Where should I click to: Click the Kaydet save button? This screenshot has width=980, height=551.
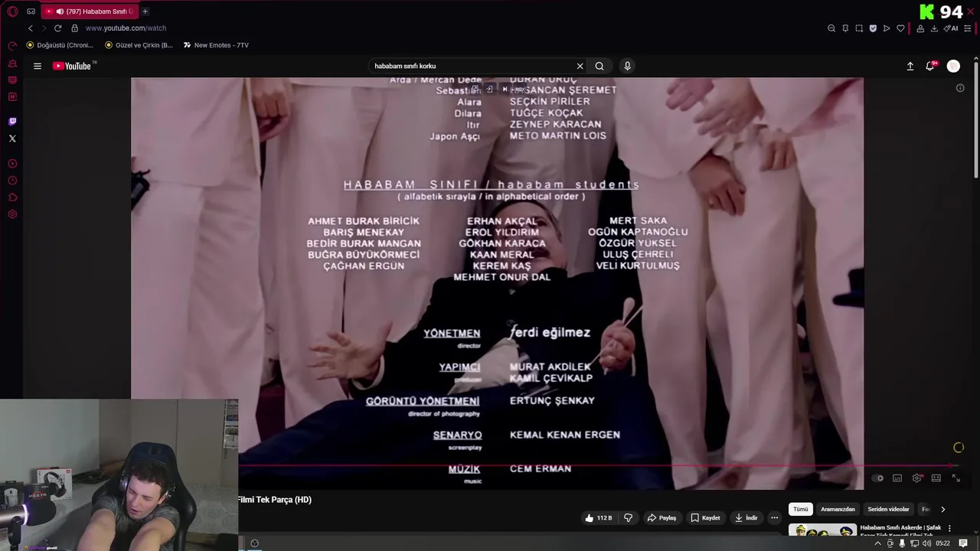705,518
